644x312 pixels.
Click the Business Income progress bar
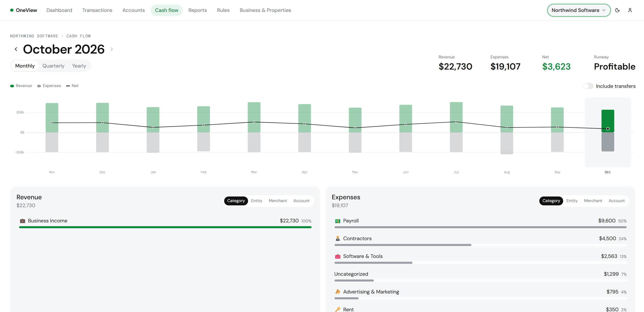click(x=165, y=227)
